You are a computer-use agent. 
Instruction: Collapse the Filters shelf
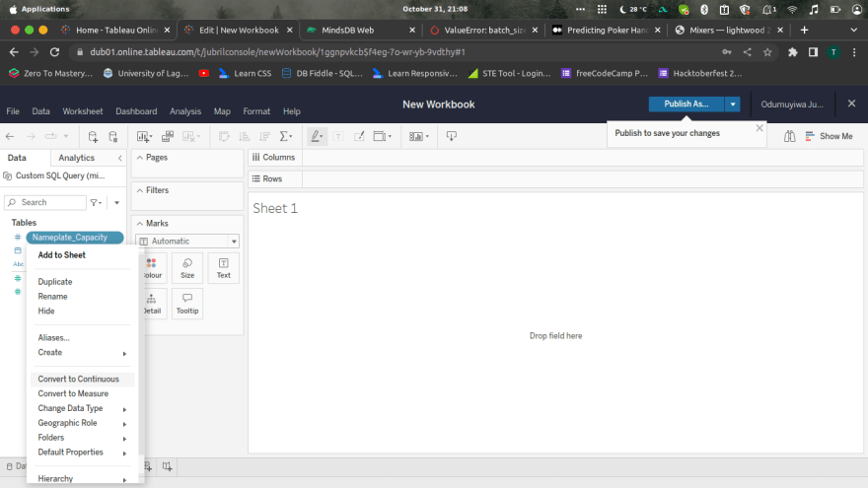[x=140, y=190]
